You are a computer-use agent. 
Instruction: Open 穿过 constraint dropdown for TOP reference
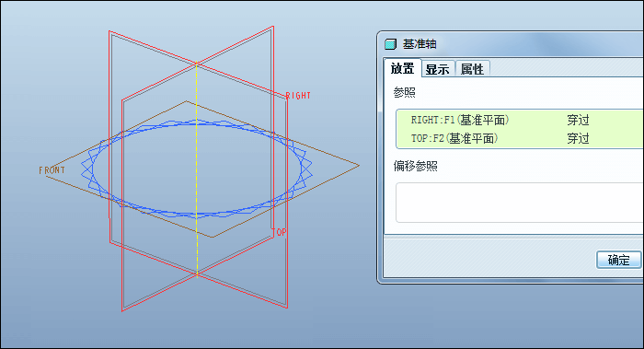579,138
